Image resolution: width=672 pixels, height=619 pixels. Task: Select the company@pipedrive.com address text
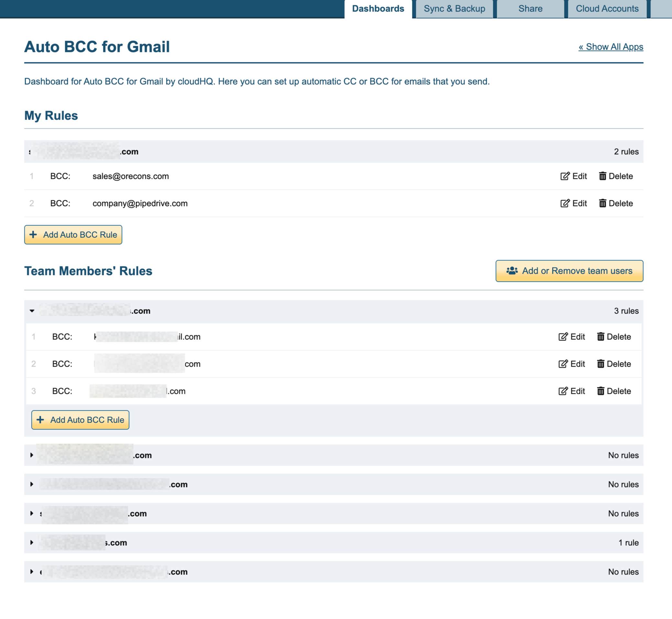[x=140, y=203]
